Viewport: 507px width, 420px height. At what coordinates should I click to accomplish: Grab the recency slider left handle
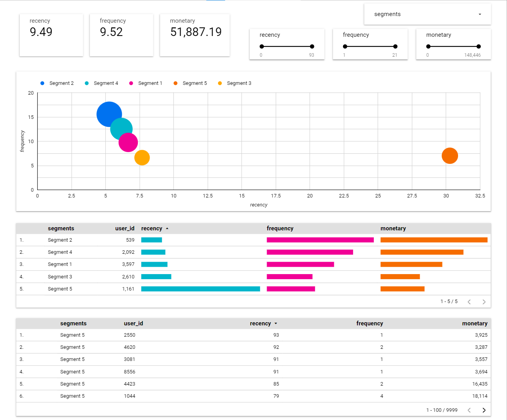262,47
